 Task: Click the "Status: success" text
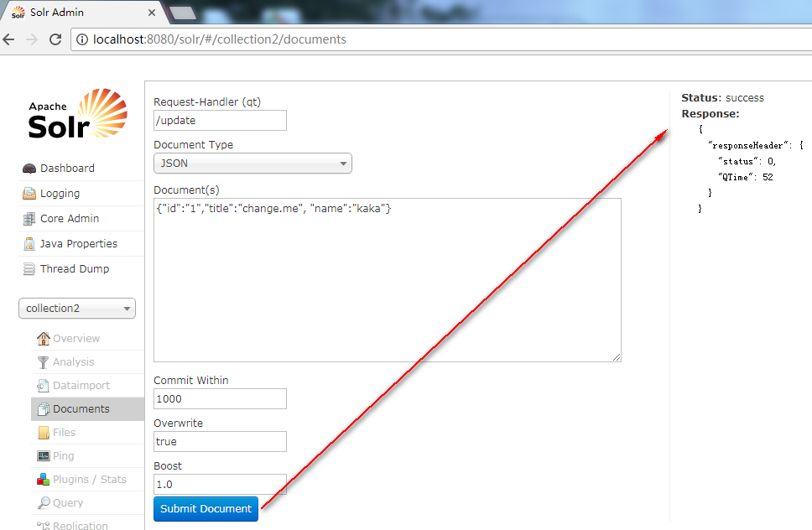[722, 98]
